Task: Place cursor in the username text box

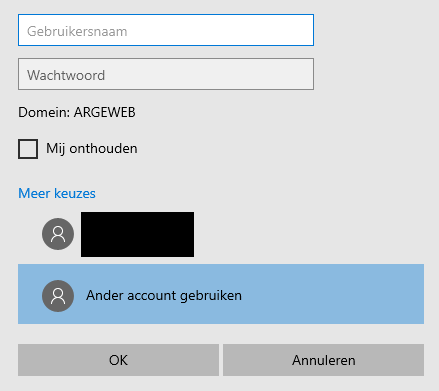Action: tap(166, 30)
